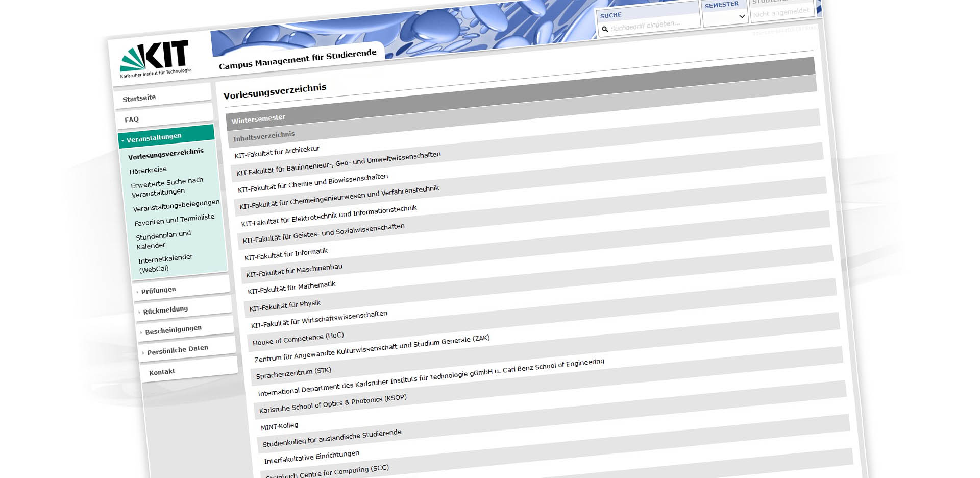Open KIT-Fakultät für Chemie und Biowissenschaften
Viewport: 980px width, 478px height.
(x=313, y=183)
